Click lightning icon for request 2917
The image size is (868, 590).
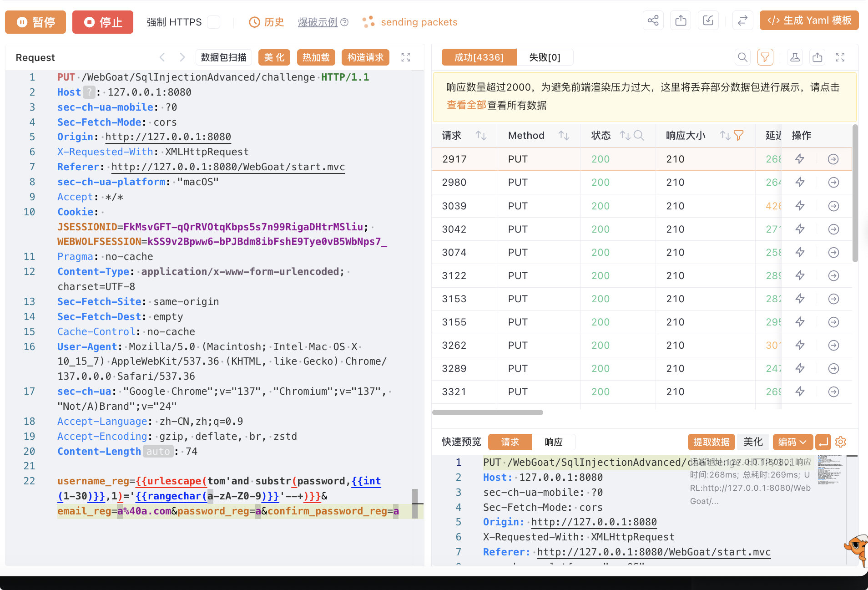coord(800,159)
